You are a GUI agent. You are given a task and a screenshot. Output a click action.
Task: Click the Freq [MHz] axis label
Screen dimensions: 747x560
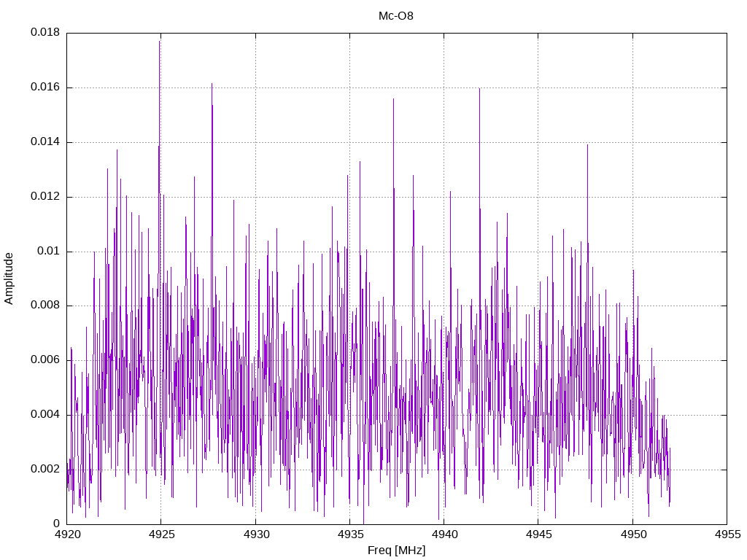[x=396, y=551]
